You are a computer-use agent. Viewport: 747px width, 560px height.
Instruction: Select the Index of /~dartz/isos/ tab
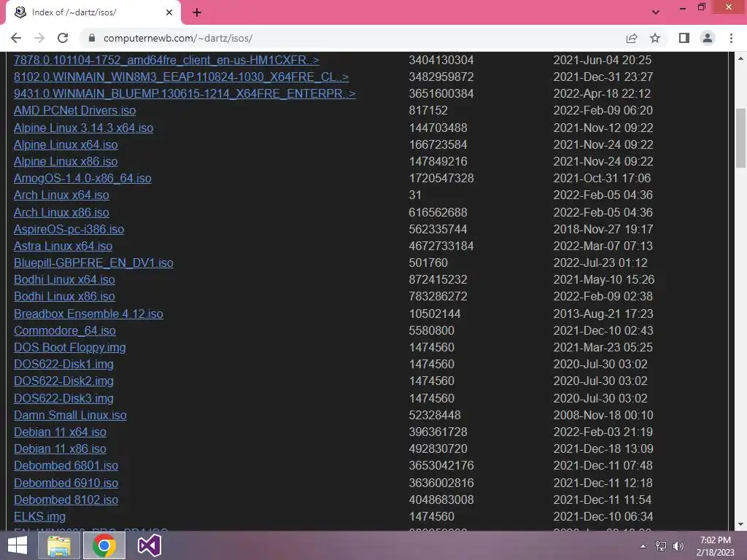point(93,12)
